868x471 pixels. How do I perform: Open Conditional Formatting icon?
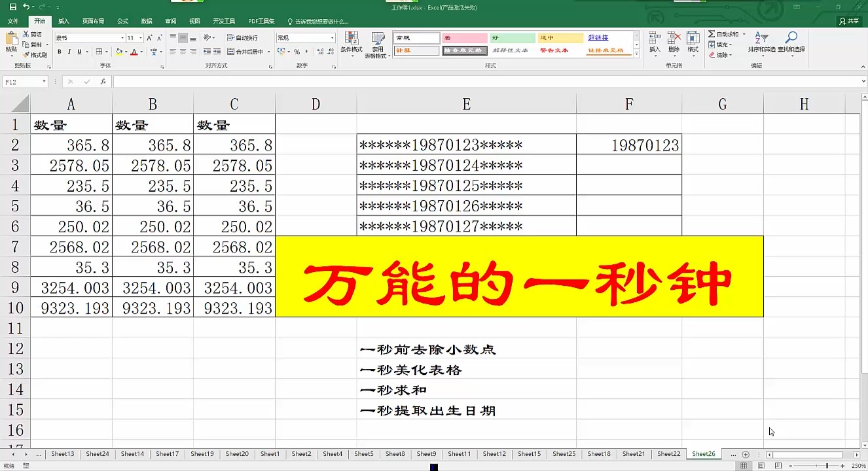[352, 42]
